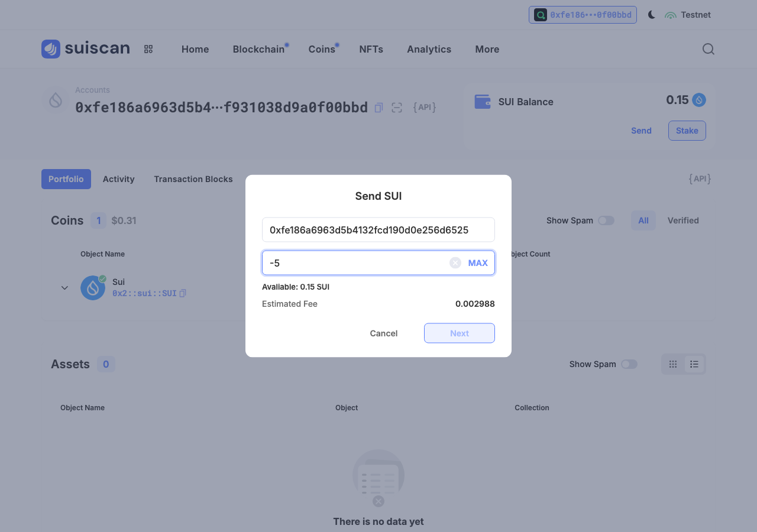Toggle Show Spam for Assets
Screen dimensions: 757x532
coord(629,364)
